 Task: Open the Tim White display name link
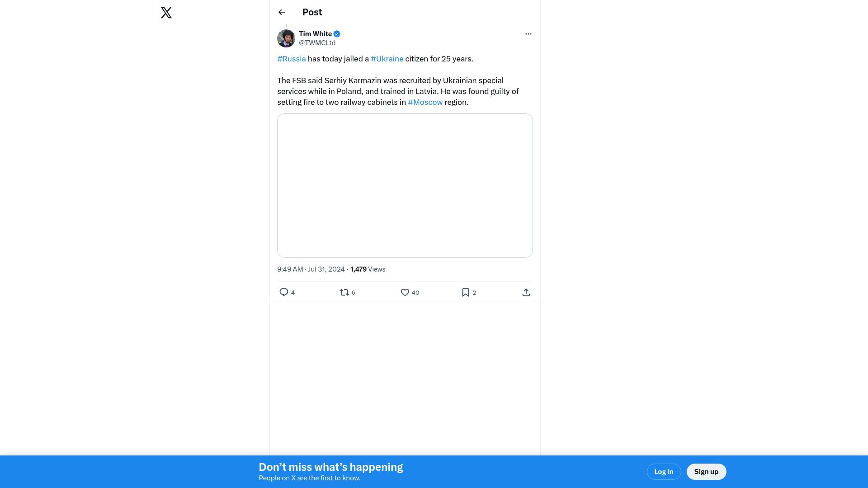click(315, 34)
